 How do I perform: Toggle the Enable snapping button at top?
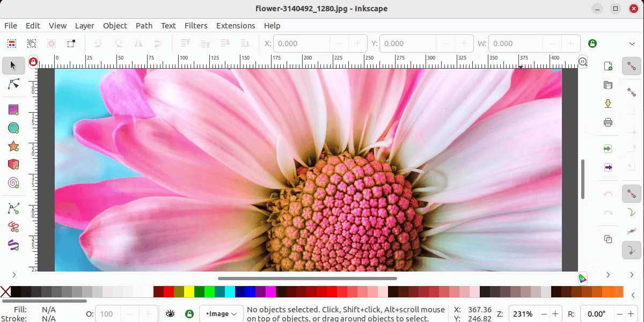632,66
